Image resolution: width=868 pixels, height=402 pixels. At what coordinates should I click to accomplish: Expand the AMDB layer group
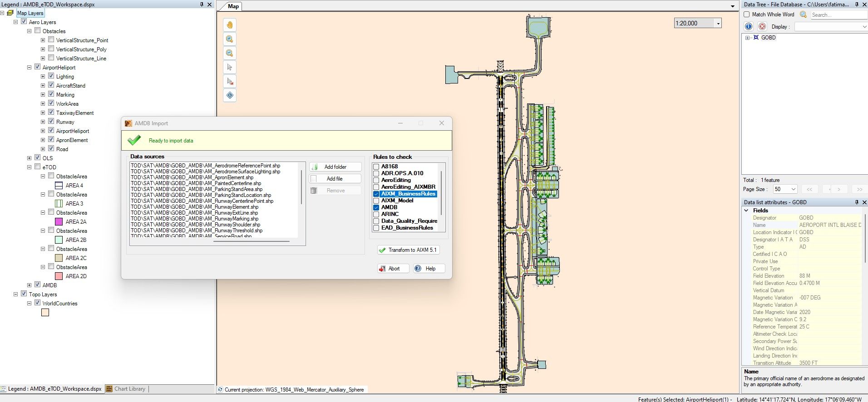(x=29, y=285)
